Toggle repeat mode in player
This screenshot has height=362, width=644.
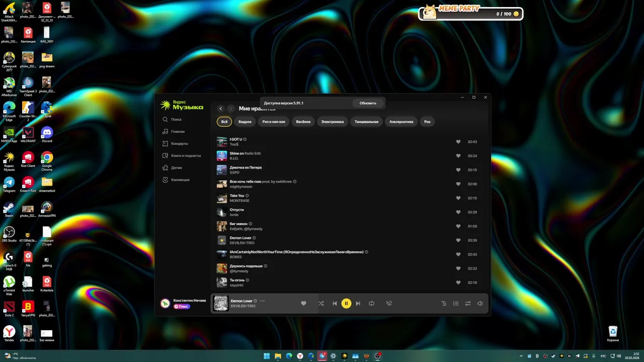[x=371, y=303]
